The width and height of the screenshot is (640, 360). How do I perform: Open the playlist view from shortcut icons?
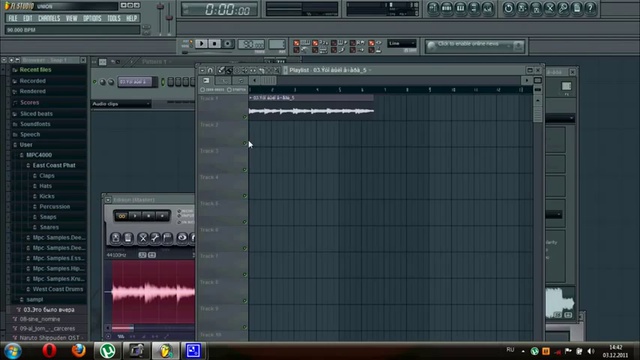click(433, 8)
